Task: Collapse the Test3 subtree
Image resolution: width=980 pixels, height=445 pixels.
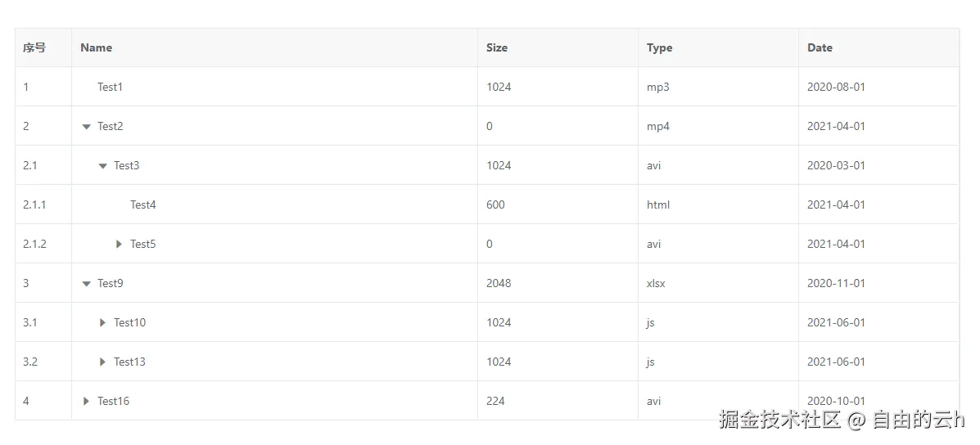Action: point(102,166)
